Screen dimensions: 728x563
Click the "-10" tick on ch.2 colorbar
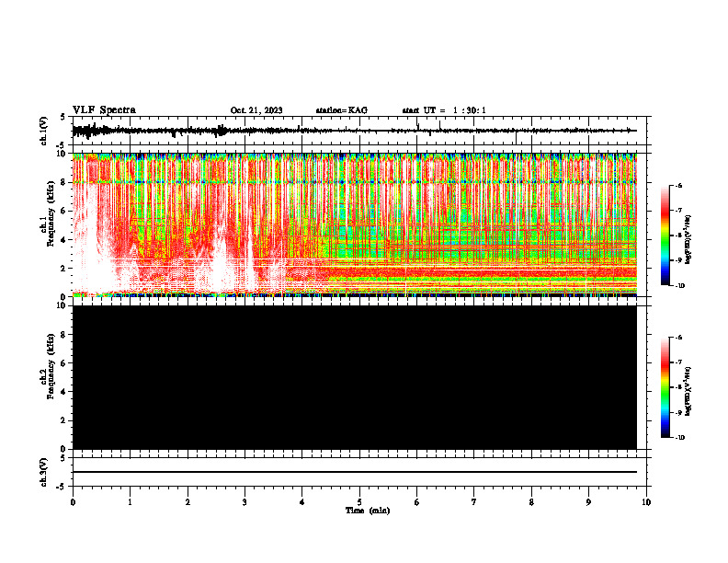tap(679, 438)
